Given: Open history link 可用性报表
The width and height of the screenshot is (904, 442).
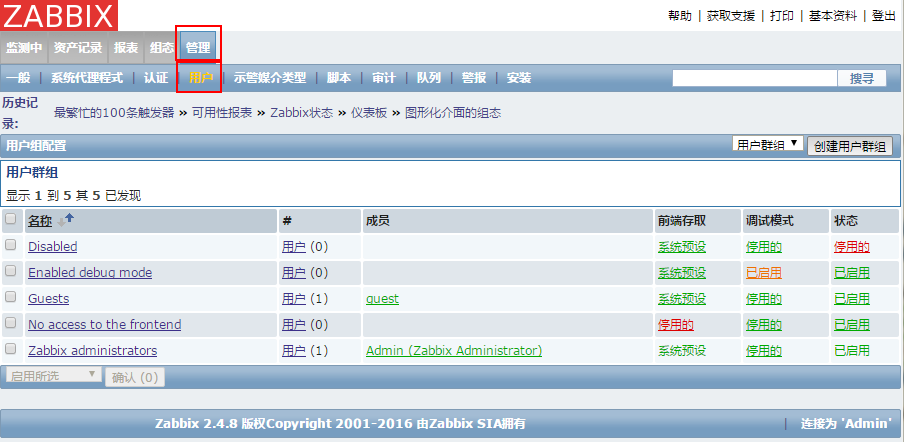Looking at the screenshot, I should point(222,113).
